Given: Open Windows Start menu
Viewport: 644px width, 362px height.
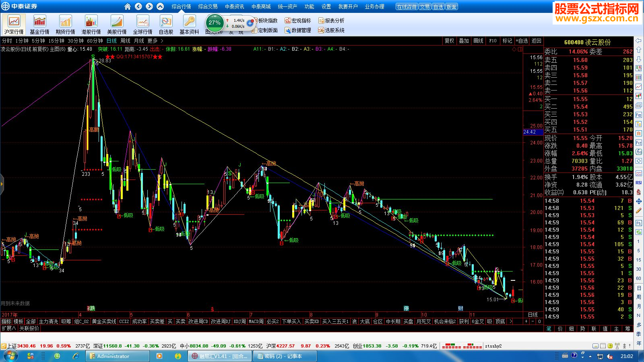Looking at the screenshot, I should (10, 356).
